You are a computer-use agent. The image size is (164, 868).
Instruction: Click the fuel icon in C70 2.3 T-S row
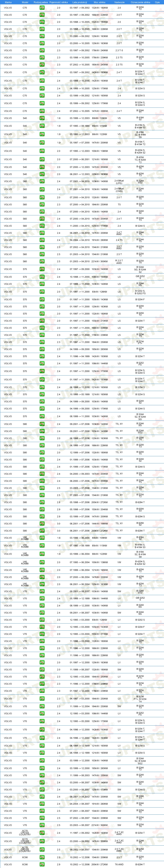tap(42, 50)
